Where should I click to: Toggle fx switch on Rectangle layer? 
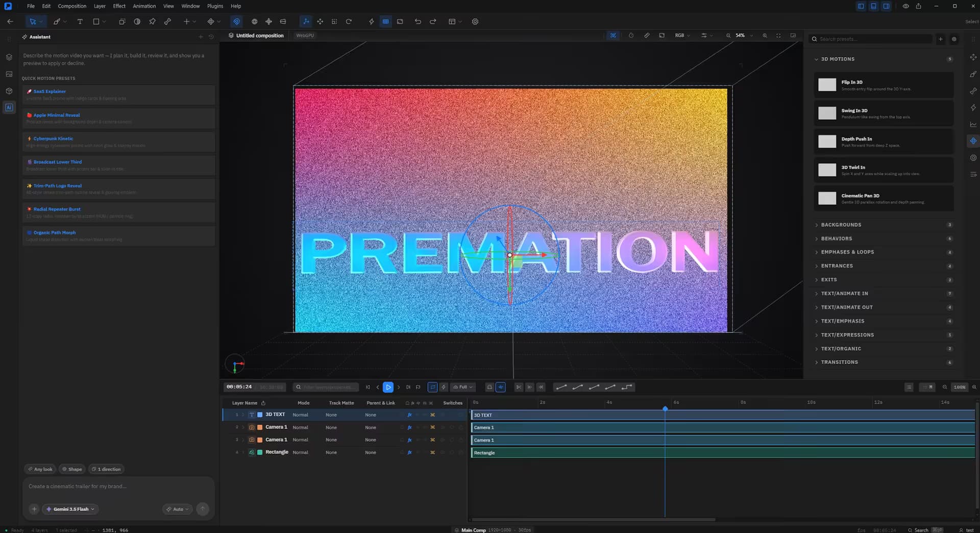pos(409,452)
